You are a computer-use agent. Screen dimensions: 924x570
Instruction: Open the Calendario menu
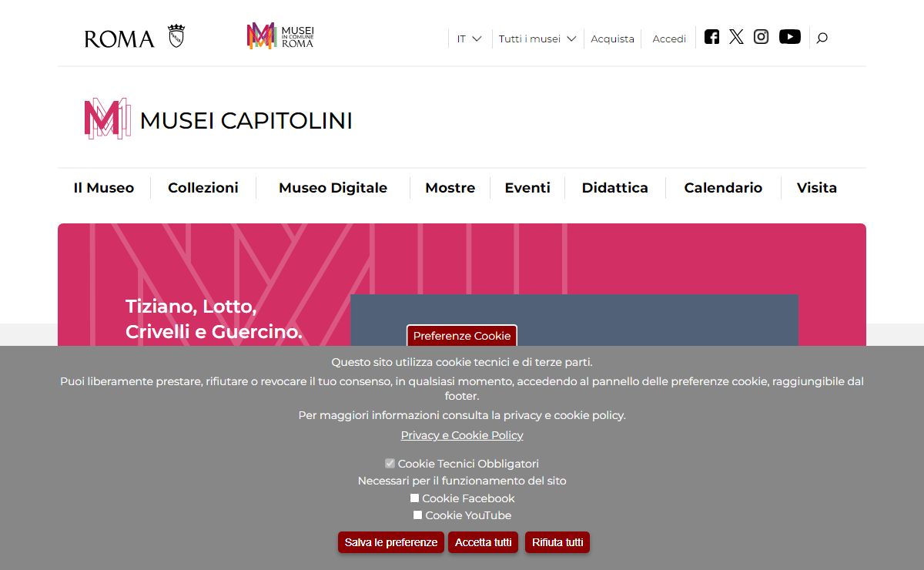(723, 188)
